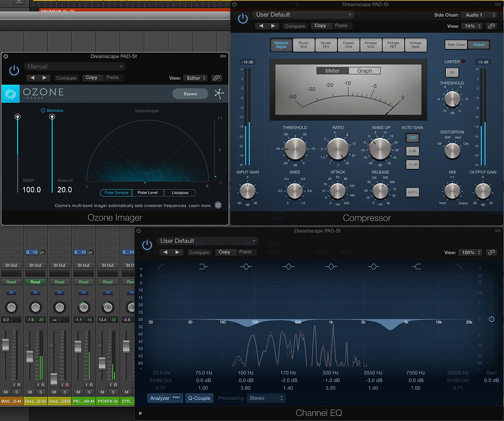This screenshot has height=421, width=504.
Task: Open the Side Chain Audio 1 dropdown
Action: coord(479,15)
